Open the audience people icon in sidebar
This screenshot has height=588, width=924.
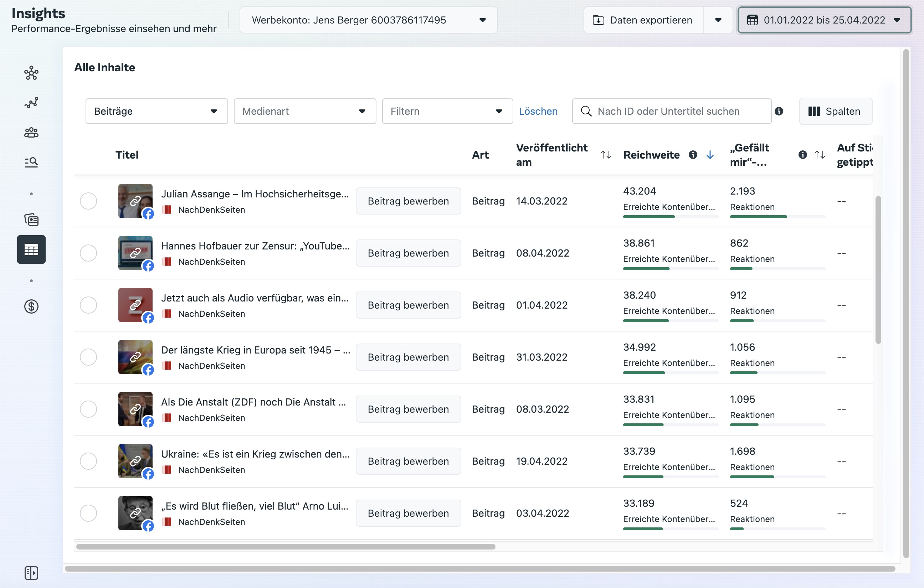point(31,132)
